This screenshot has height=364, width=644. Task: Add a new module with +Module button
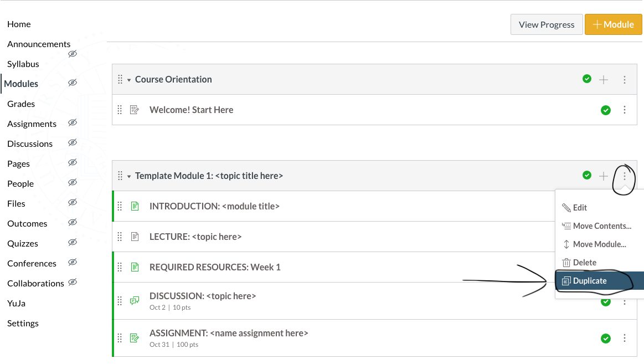[x=613, y=24]
